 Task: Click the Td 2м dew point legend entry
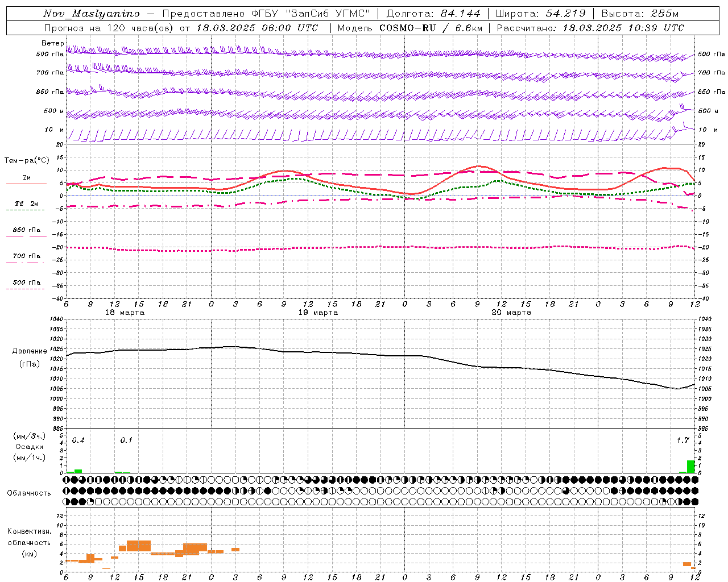click(26, 203)
